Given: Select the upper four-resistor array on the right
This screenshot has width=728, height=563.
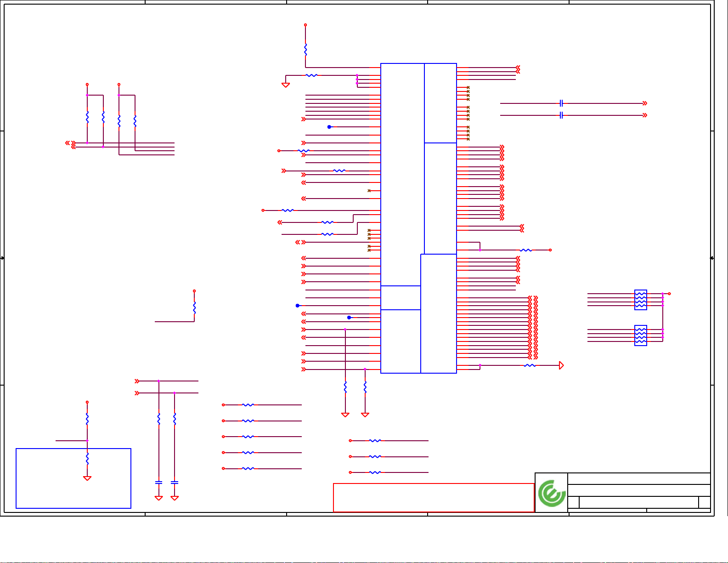Looking at the screenshot, I should (641, 300).
